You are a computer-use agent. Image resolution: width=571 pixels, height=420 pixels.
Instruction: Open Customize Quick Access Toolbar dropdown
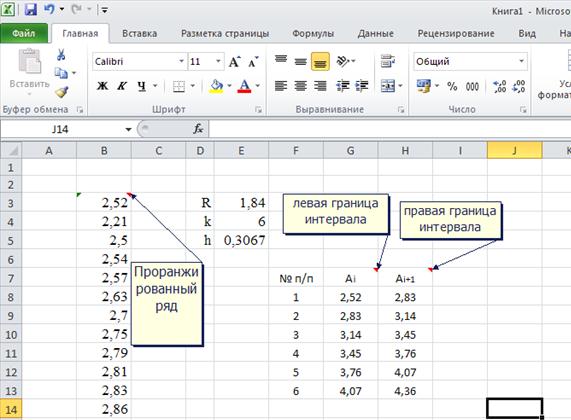105,10
